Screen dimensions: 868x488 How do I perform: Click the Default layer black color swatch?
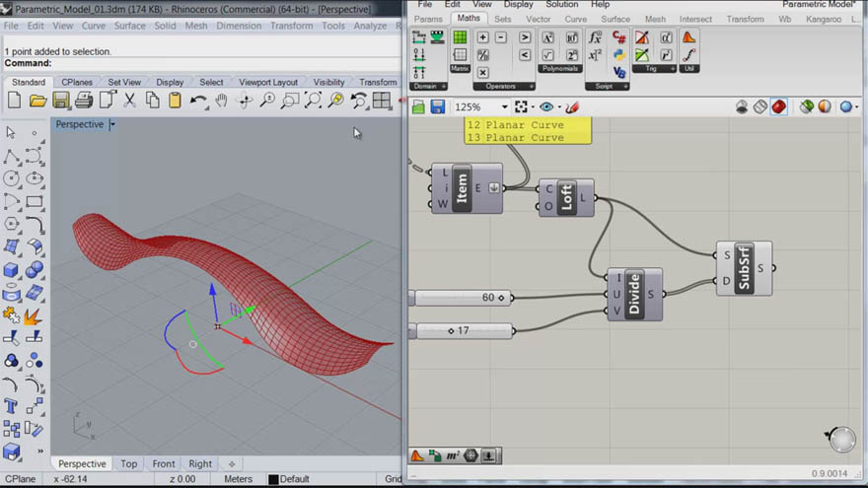[x=273, y=479]
